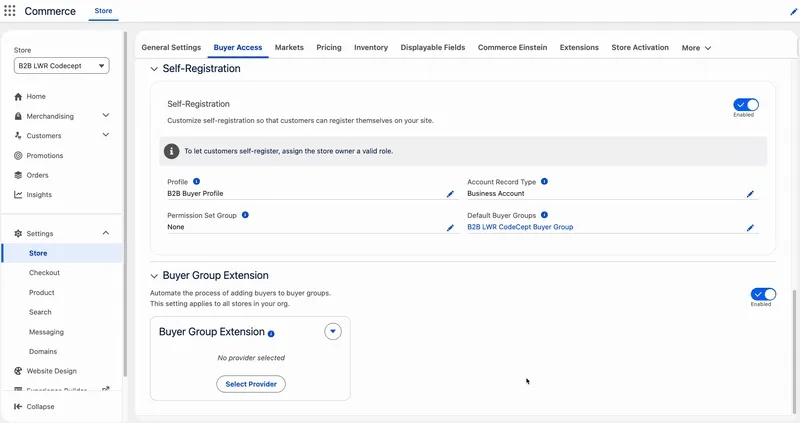Open Insights in the sidebar

(x=39, y=195)
